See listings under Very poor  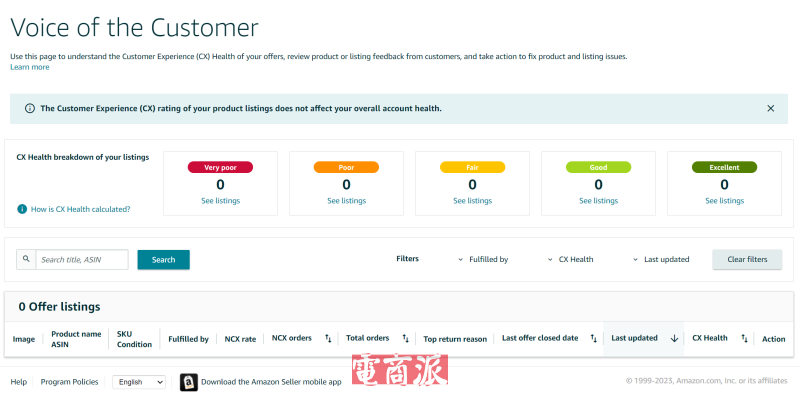coord(220,201)
